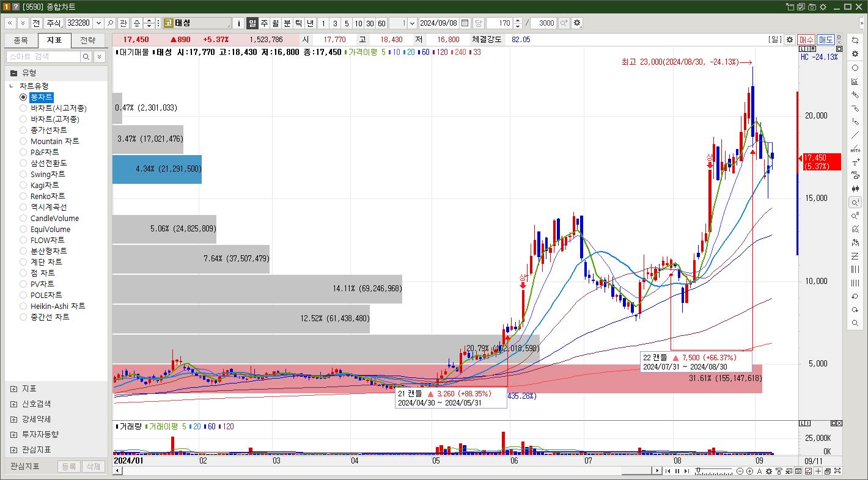Viewport: 868px width, 480px height.
Task: Click the zoom out minus icon at chart bottom
Action: (x=740, y=471)
